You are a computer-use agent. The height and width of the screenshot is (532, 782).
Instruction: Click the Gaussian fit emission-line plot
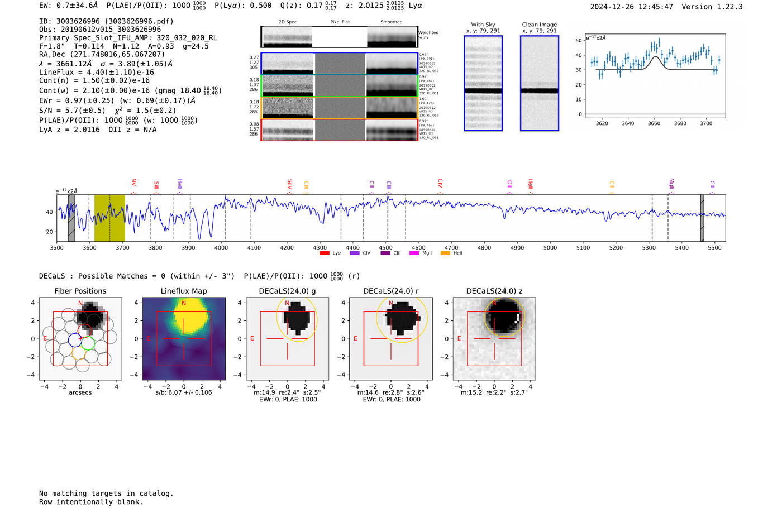(655, 76)
